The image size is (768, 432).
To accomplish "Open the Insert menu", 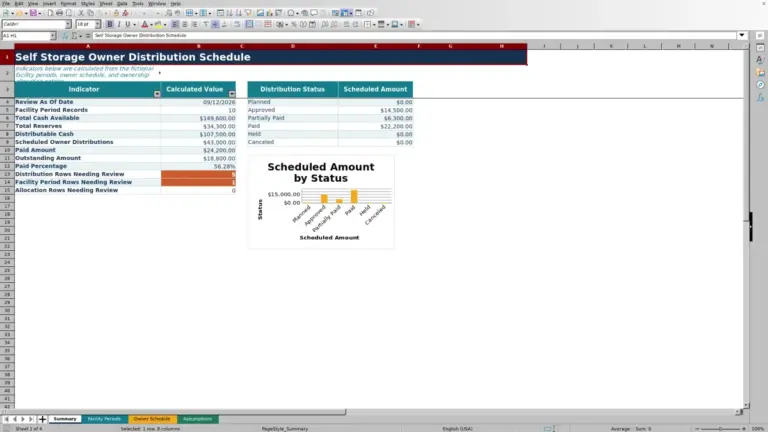I will 49,3.
